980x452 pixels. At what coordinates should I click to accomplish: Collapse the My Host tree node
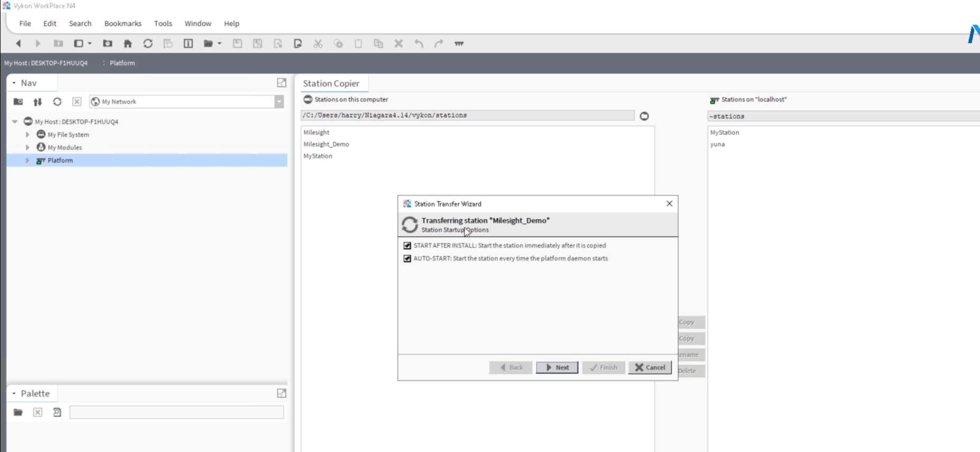pyautogui.click(x=15, y=122)
